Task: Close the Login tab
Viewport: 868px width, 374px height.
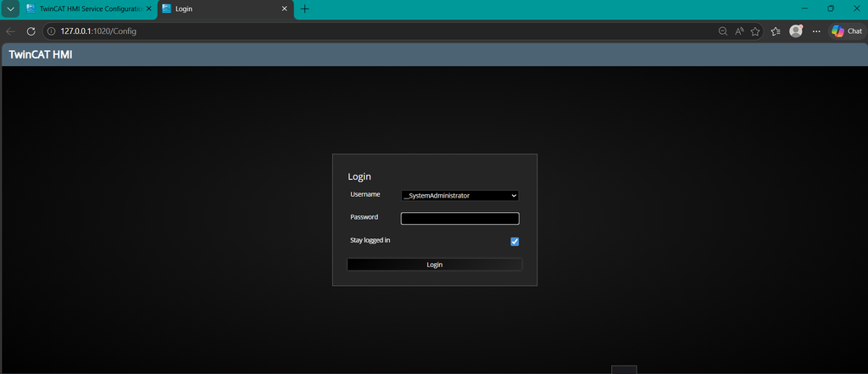Action: (x=285, y=8)
